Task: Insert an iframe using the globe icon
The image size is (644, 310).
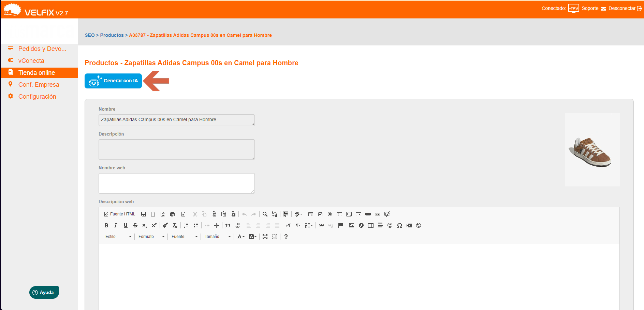Action: click(x=419, y=225)
